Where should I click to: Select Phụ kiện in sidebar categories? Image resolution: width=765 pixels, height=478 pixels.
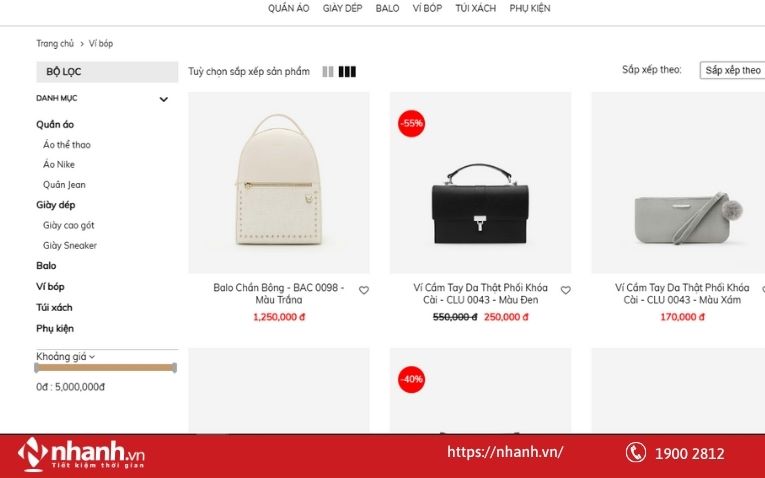[55, 328]
